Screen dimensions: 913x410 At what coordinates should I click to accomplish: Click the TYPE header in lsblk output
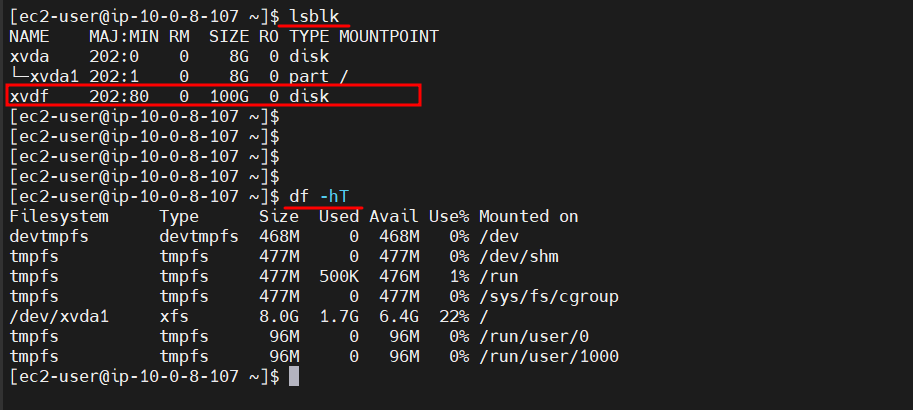tap(309, 37)
